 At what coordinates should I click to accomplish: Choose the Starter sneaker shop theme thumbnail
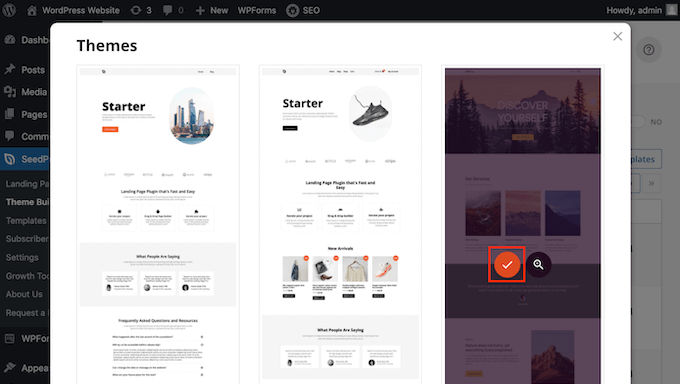pyautogui.click(x=340, y=225)
